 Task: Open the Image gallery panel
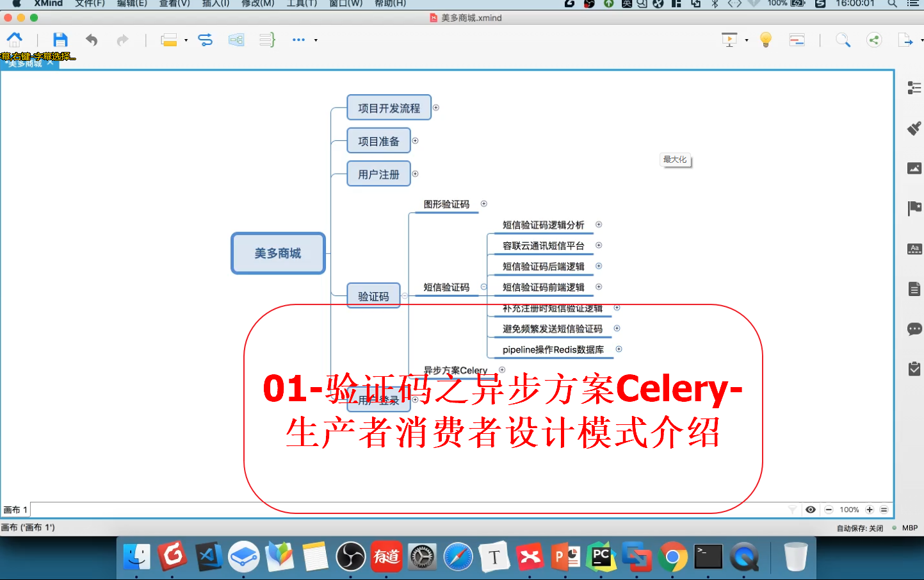click(x=914, y=169)
